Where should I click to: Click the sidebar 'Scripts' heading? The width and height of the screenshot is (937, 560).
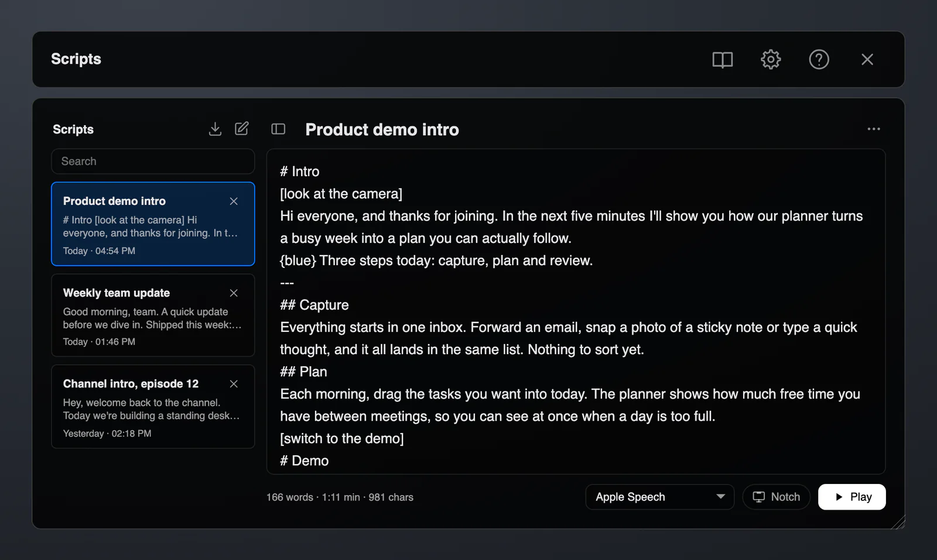(x=73, y=129)
